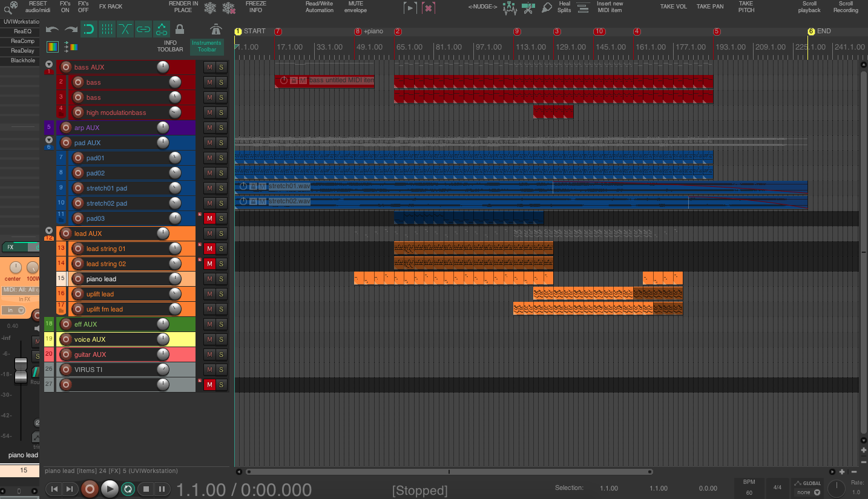868x499 pixels.
Task: Toggle the move envelopes with items icon
Action: (162, 28)
